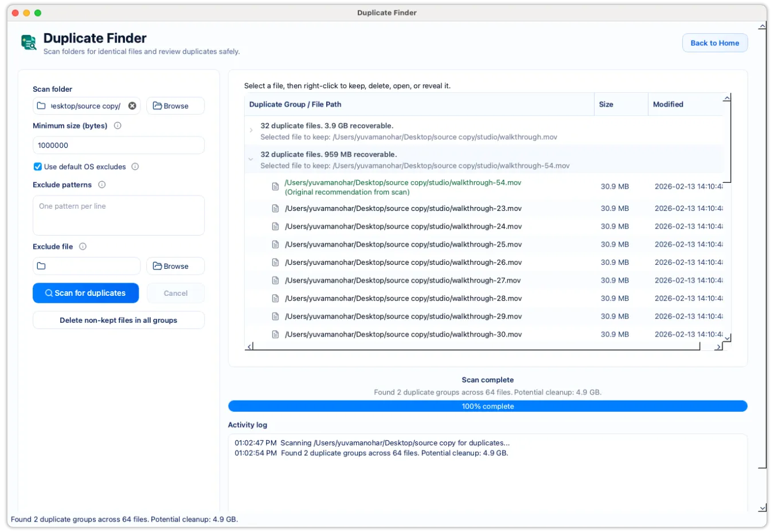Expand the 3.9 GB recoverable duplicate group
774x532 pixels.
coord(251,130)
